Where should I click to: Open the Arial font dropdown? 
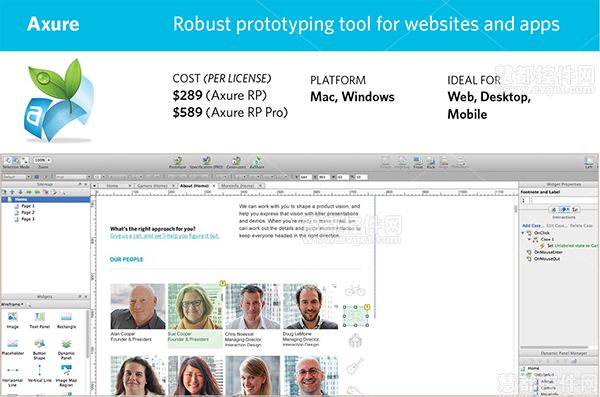click(x=73, y=176)
